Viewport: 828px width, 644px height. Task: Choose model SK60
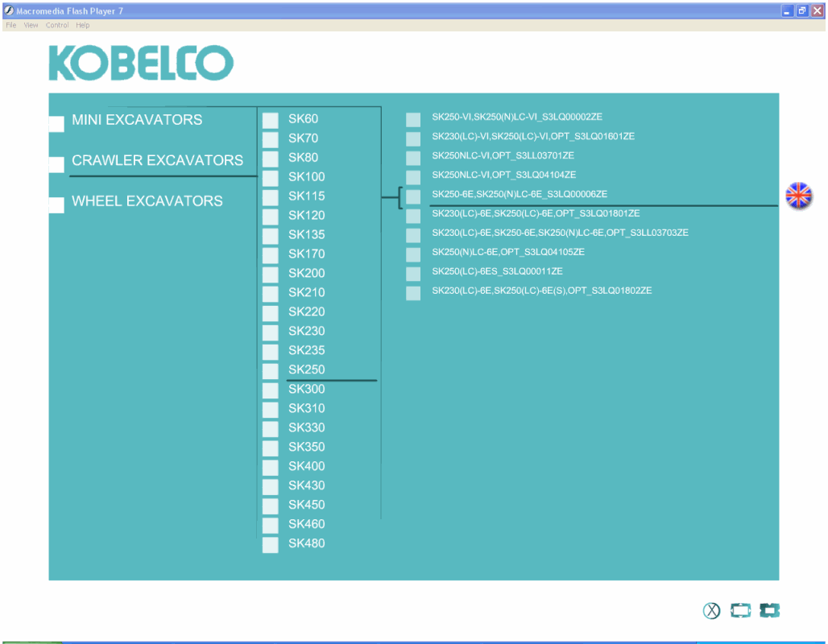coord(303,119)
